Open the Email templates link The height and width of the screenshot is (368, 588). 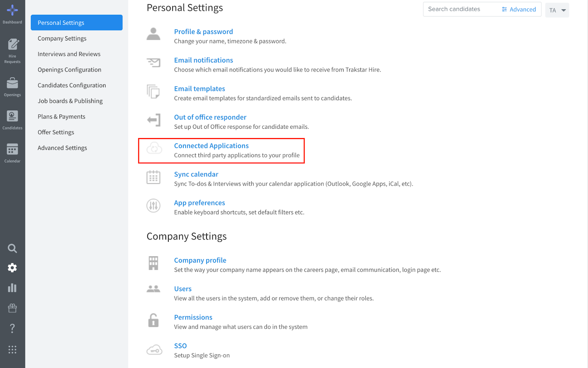click(x=200, y=89)
